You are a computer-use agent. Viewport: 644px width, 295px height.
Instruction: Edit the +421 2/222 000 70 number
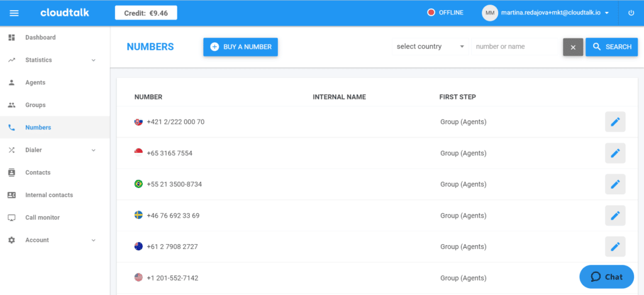tap(615, 122)
